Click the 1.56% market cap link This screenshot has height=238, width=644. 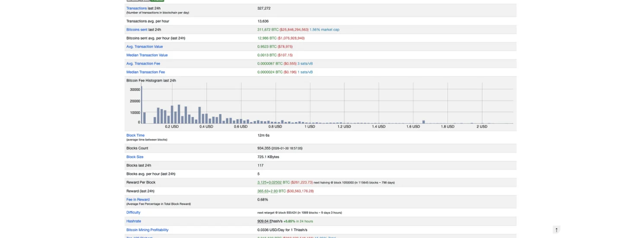pos(324,30)
